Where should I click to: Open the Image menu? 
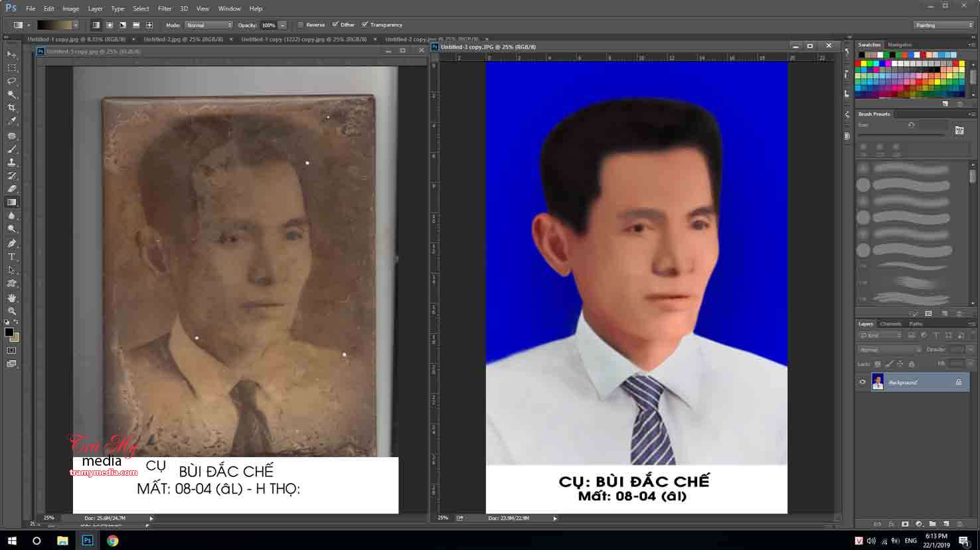click(70, 9)
